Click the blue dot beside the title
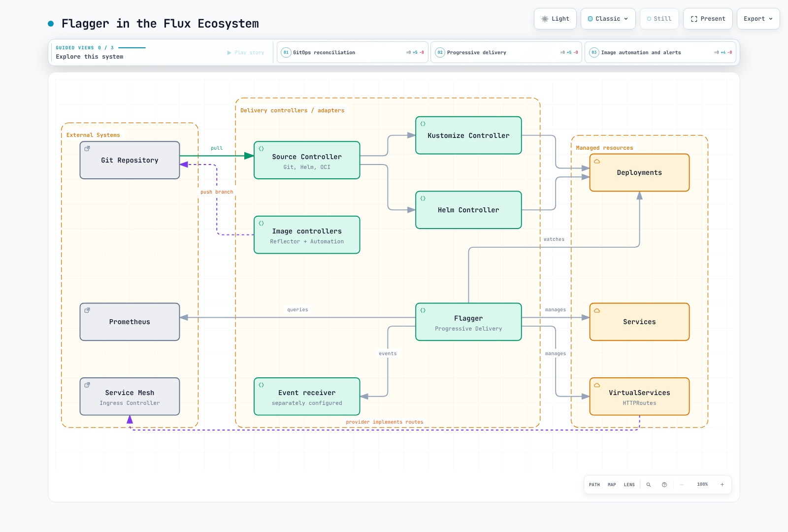The width and height of the screenshot is (788, 532). [51, 24]
